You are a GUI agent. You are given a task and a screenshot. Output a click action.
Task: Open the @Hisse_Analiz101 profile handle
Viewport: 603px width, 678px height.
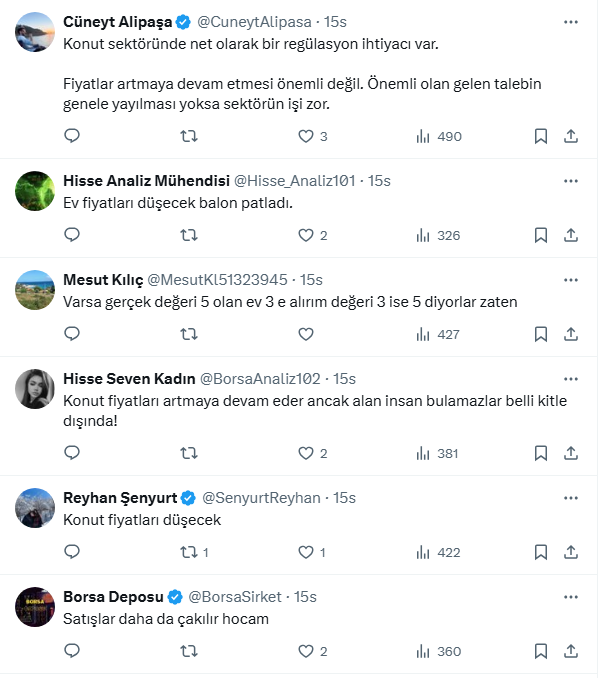click(x=294, y=180)
